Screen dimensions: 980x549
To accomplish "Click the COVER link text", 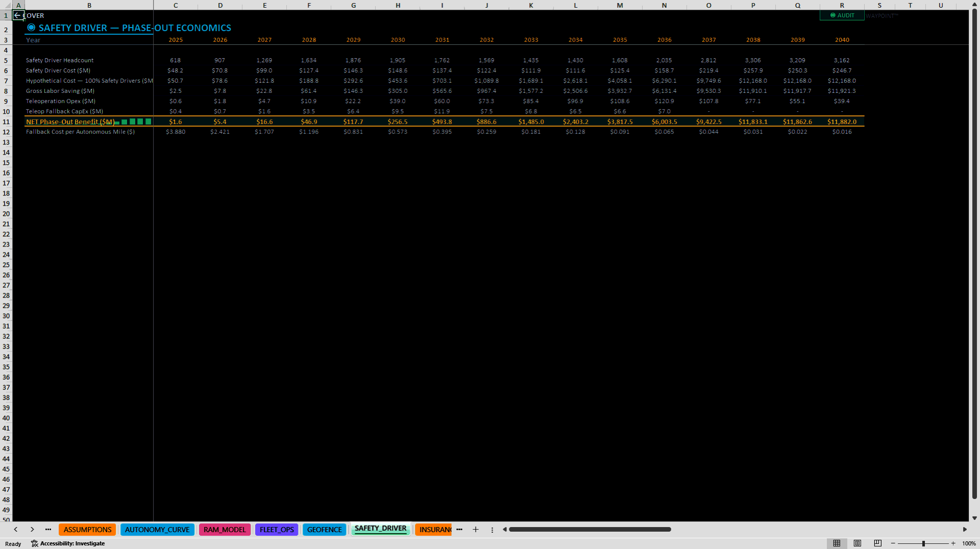I will [34, 16].
